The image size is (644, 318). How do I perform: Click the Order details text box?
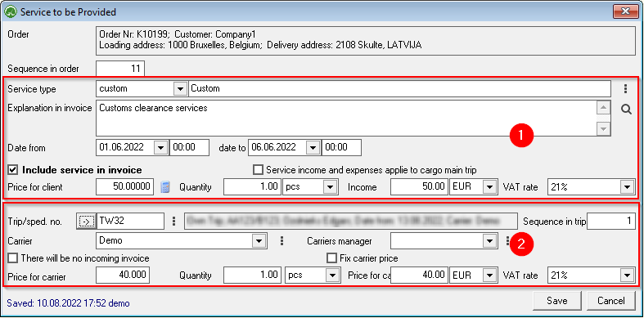(x=365, y=40)
